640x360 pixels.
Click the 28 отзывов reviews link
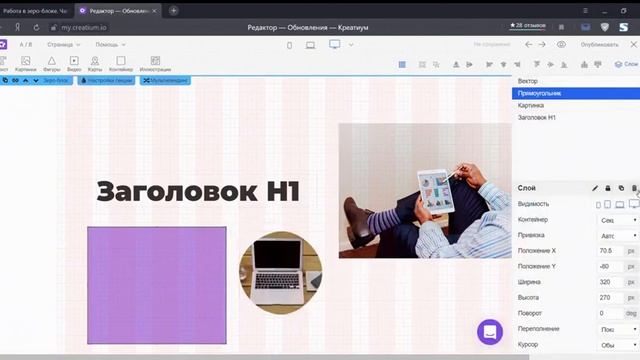click(x=527, y=26)
